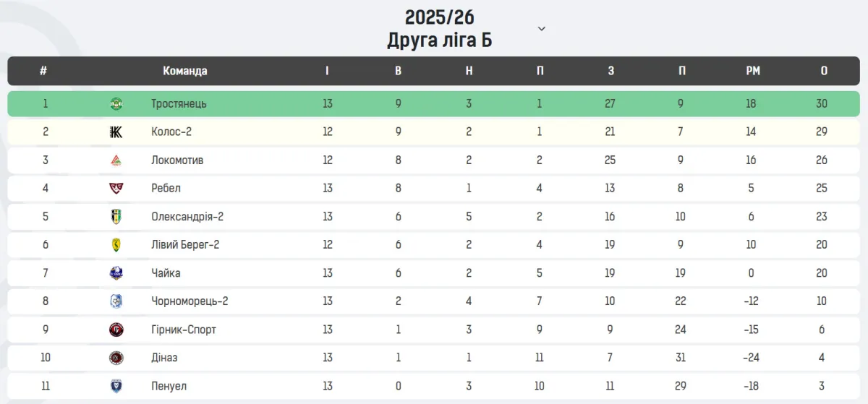Screen dimensions: 868x404
Task: Click the Лівий Берег-2 yellow logo
Action: click(x=116, y=245)
